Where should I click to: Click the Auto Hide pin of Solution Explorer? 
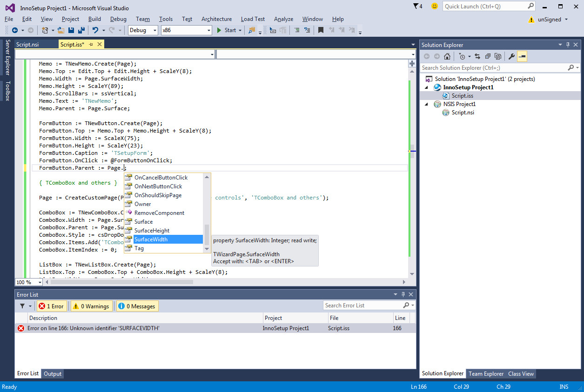tap(568, 45)
